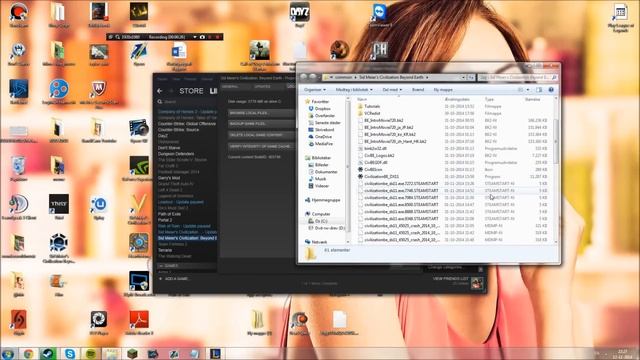The height and width of the screenshot is (360, 640).
Task: Open the Del med dropdown in Explorer
Action: [x=392, y=89]
